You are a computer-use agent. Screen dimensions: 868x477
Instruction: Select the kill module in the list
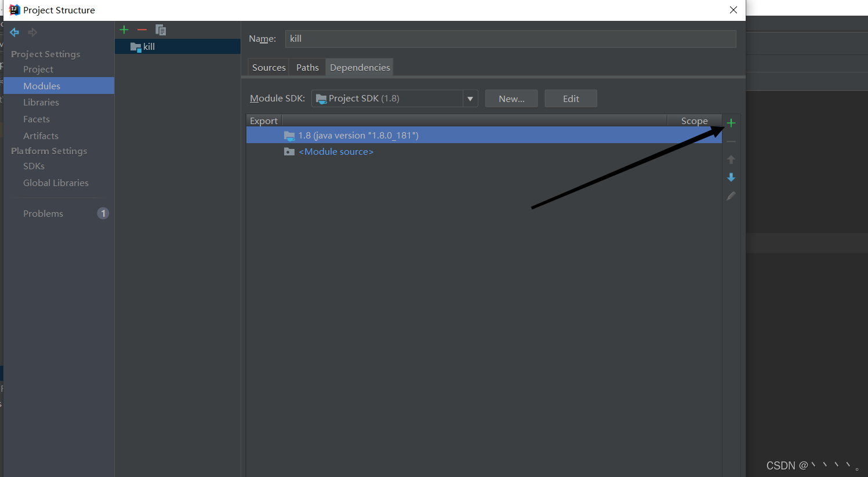177,46
